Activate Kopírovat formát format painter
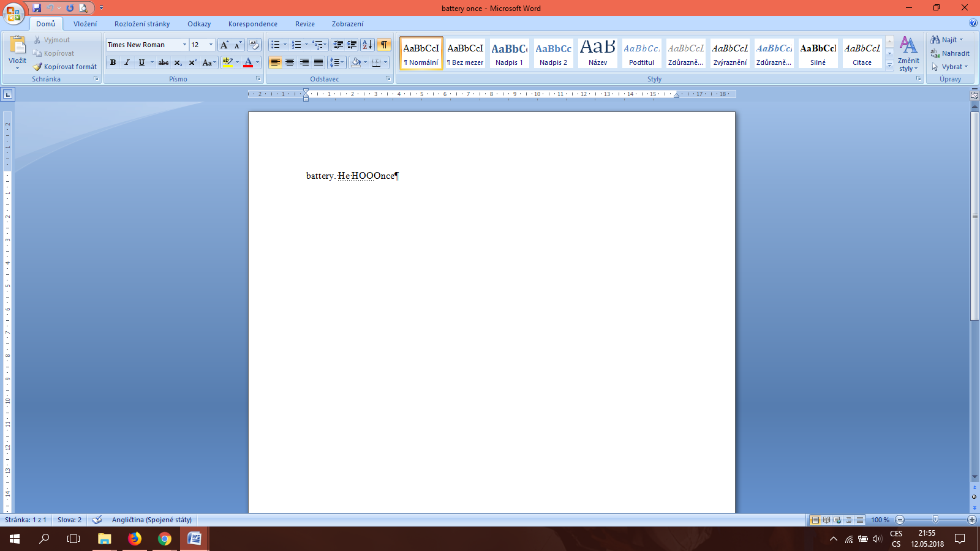 coord(65,67)
